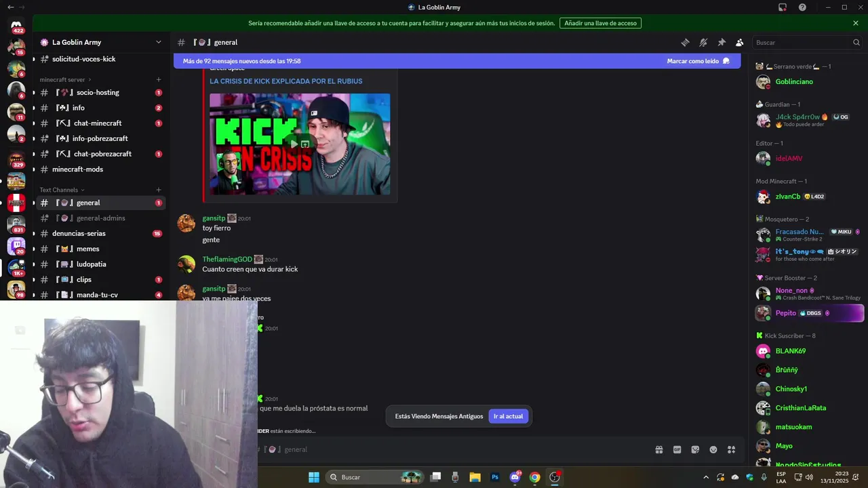868x488 pixels.
Task: Open TheflamingGOD's avatar in chat
Action: point(186,264)
